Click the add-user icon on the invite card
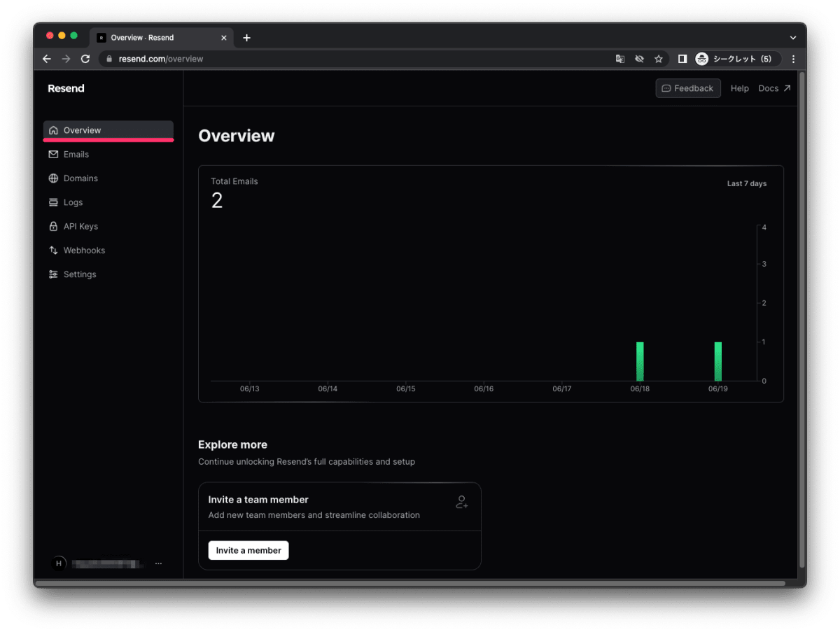This screenshot has width=840, height=632. coord(461,502)
